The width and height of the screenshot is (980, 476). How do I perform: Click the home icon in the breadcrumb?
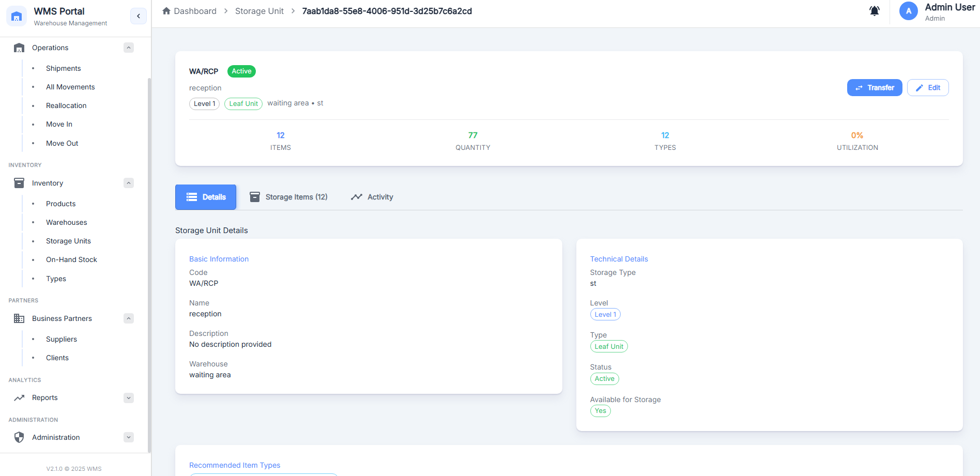click(166, 11)
